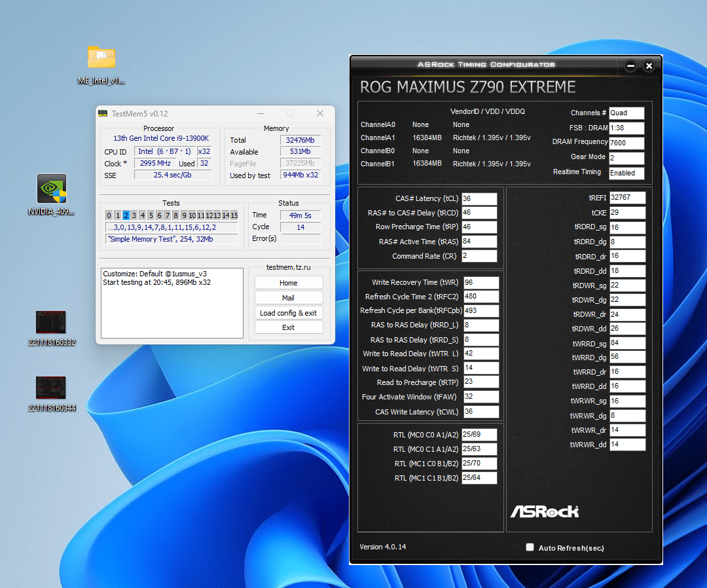This screenshot has height=588, width=707.
Task: Minimize the ASRock Timing Configurator window
Action: [x=631, y=66]
